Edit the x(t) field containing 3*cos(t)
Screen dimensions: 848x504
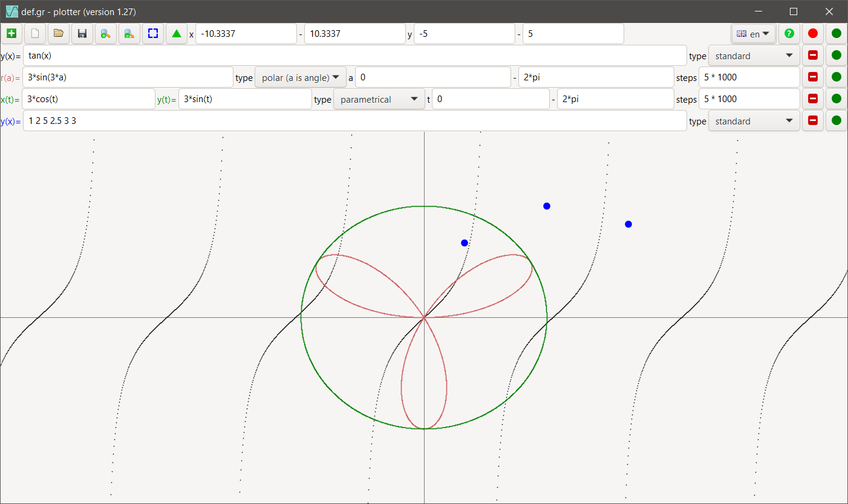tap(89, 99)
